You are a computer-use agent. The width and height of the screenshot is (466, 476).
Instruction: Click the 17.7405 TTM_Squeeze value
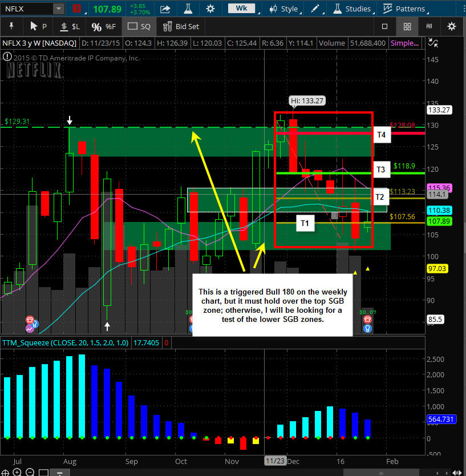pos(146,343)
